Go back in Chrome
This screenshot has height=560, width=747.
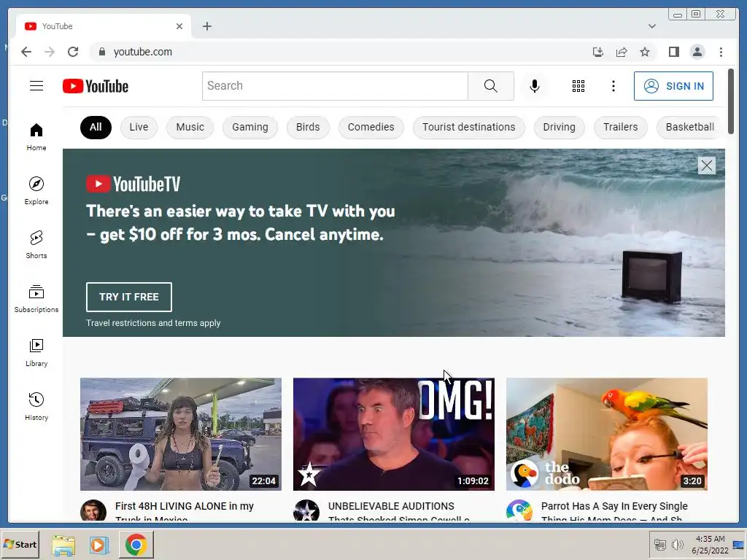(x=26, y=52)
